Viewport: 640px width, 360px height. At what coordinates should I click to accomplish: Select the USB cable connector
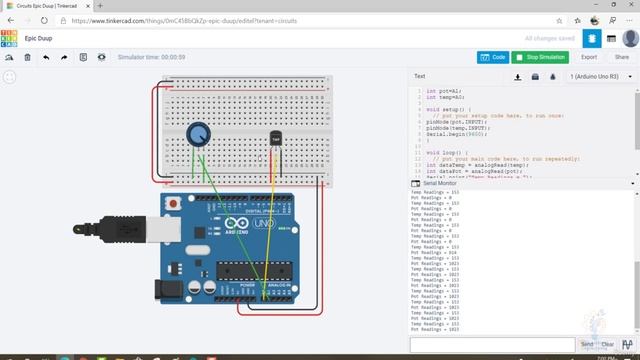tap(127, 229)
